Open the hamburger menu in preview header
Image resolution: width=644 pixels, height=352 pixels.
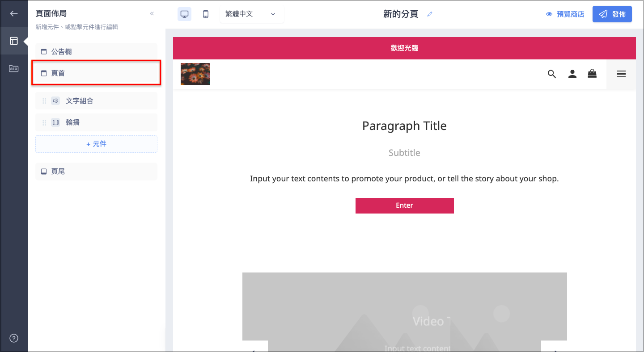pos(621,74)
